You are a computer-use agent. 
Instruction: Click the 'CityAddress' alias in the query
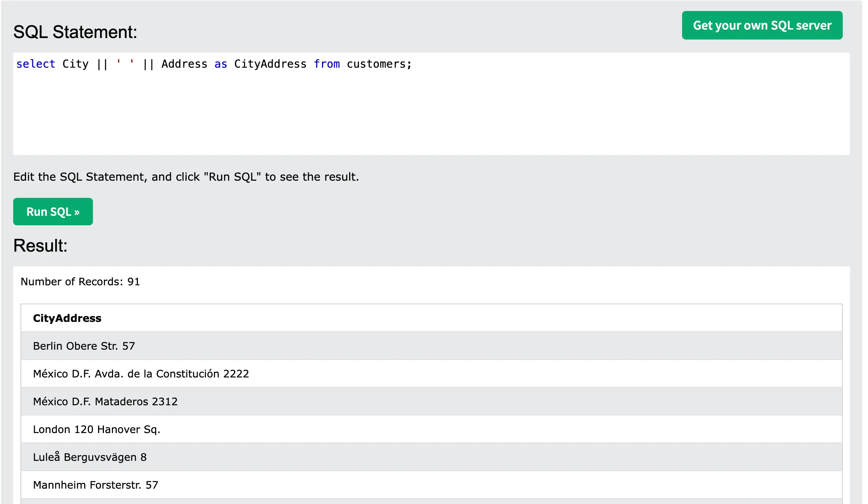pyautogui.click(x=270, y=64)
